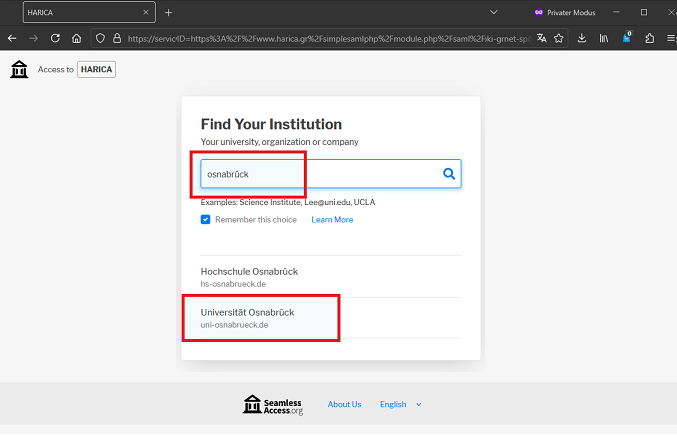Minimize the browser window

point(616,13)
